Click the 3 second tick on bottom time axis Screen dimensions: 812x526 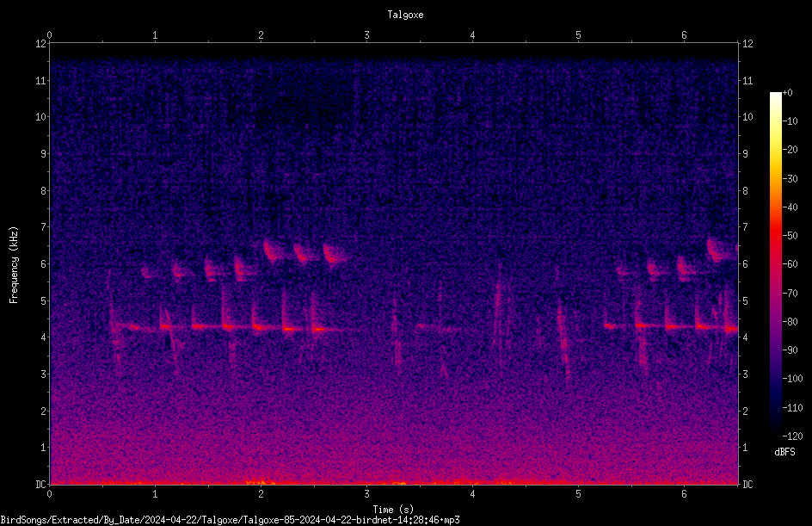pyautogui.click(x=366, y=494)
